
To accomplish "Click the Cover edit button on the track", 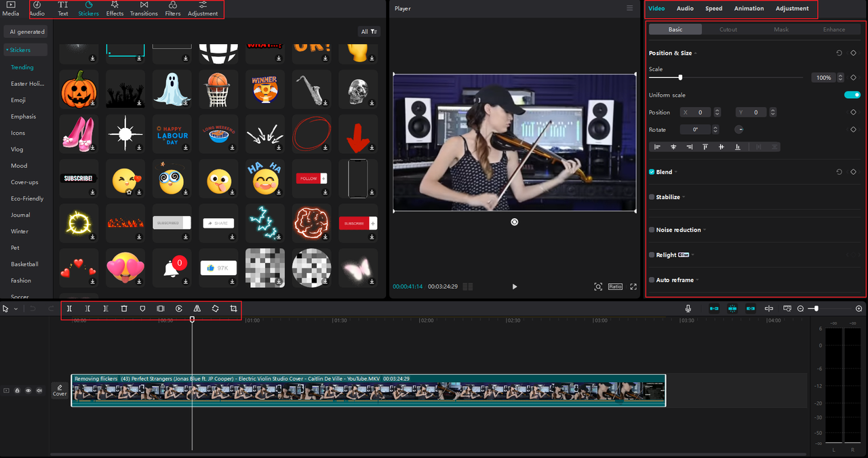I will tap(60, 390).
